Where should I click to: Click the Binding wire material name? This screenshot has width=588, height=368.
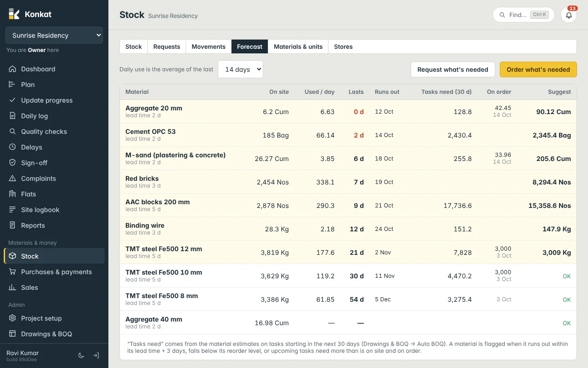pos(145,225)
